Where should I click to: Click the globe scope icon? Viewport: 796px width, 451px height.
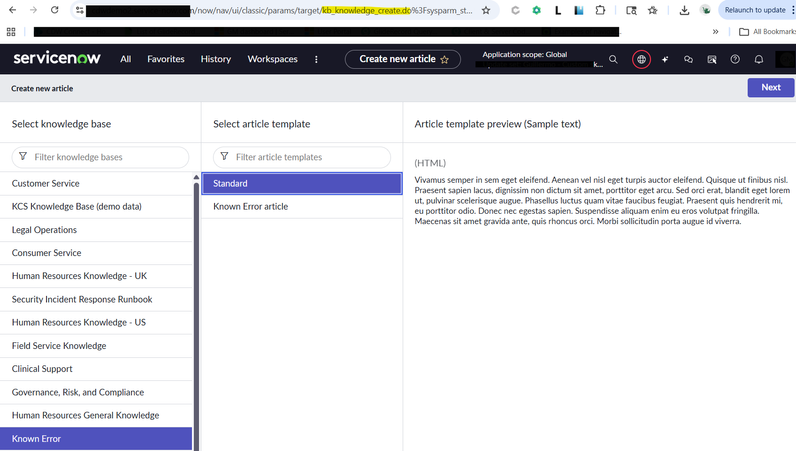(x=642, y=59)
